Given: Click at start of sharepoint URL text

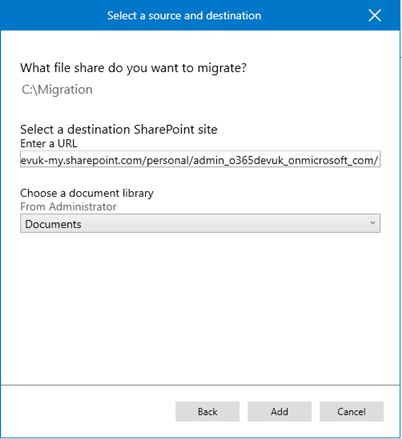Looking at the screenshot, I should coord(21,160).
